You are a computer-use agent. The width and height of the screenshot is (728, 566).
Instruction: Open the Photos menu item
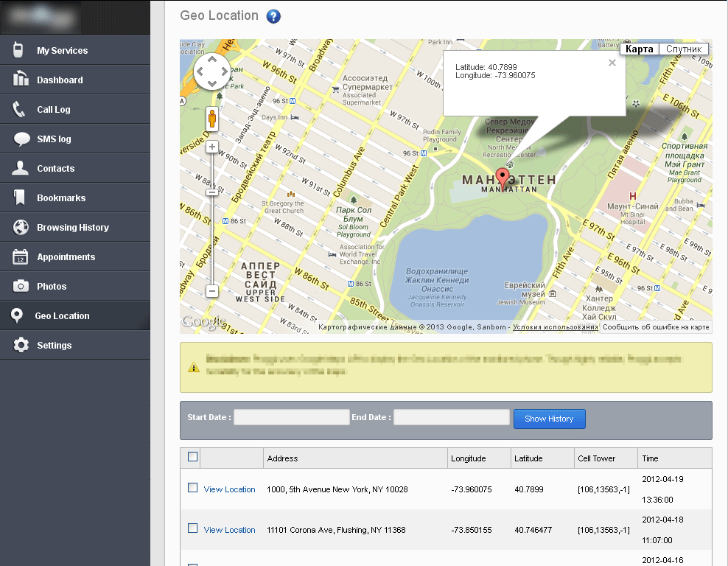(75, 286)
